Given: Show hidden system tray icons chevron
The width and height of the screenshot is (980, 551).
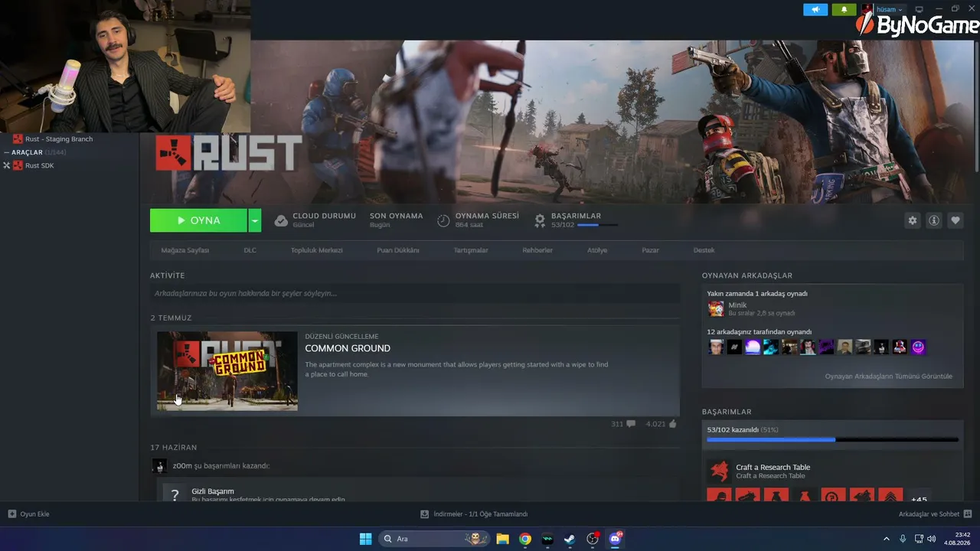Looking at the screenshot, I should coord(887,539).
